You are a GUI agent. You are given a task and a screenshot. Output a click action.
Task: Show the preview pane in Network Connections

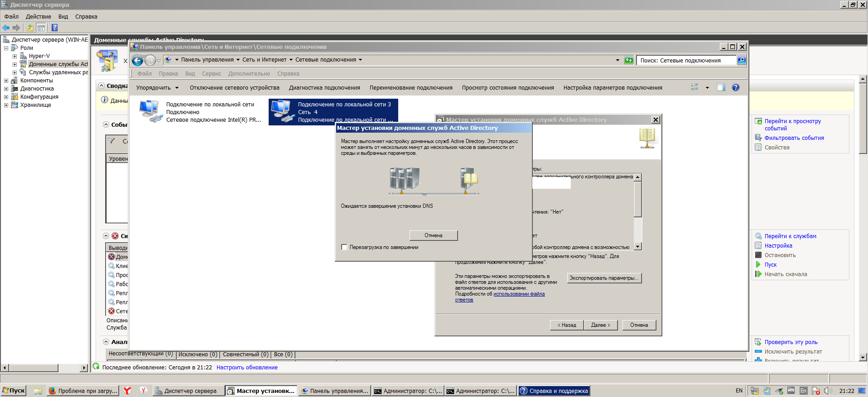[721, 87]
